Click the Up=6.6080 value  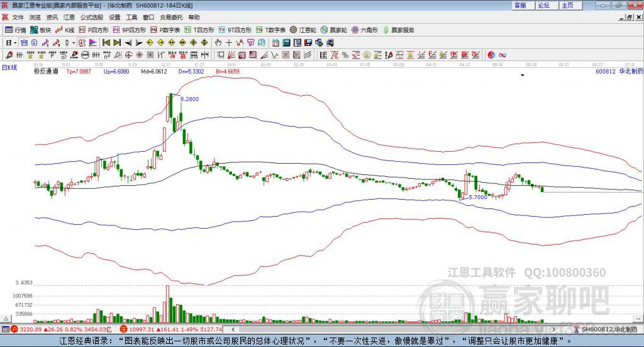[x=116, y=72]
